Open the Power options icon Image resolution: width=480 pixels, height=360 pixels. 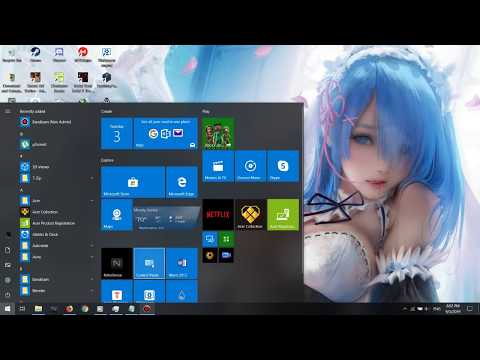pos(8,295)
